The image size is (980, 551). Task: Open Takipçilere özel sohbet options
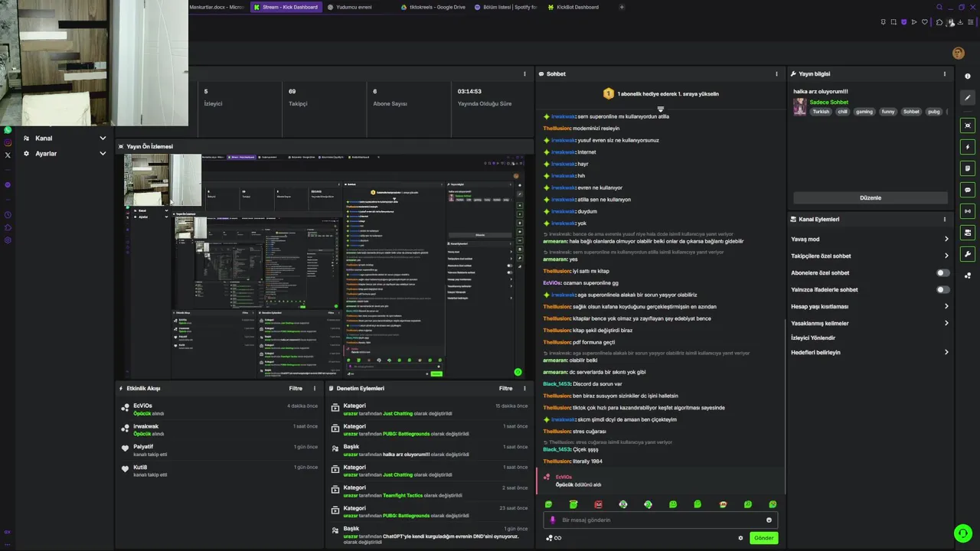point(870,256)
